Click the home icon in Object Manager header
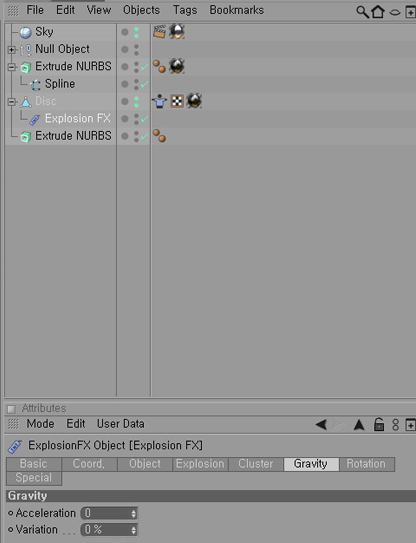 point(378,11)
